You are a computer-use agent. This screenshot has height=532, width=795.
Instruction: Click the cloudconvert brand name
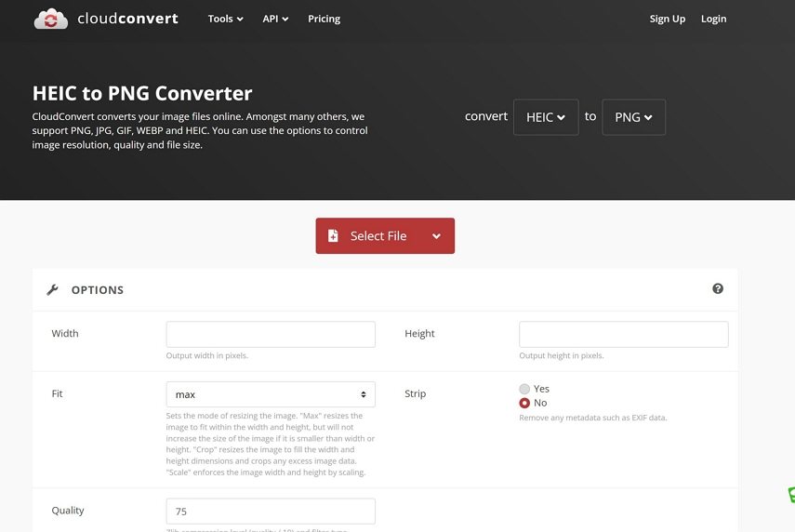click(127, 19)
